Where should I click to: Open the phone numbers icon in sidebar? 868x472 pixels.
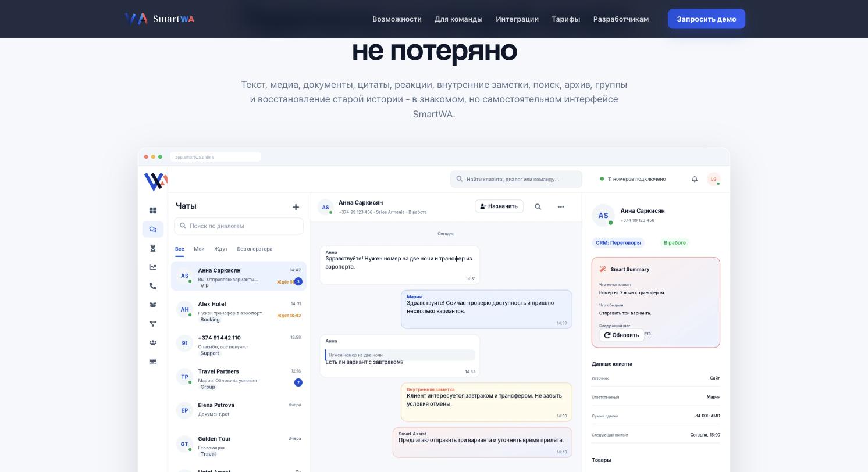(x=153, y=286)
